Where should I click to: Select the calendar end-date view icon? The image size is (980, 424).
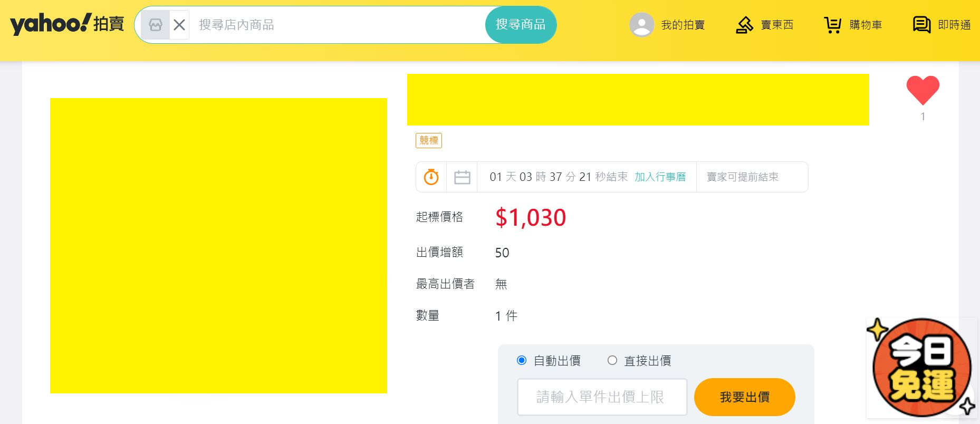click(462, 177)
